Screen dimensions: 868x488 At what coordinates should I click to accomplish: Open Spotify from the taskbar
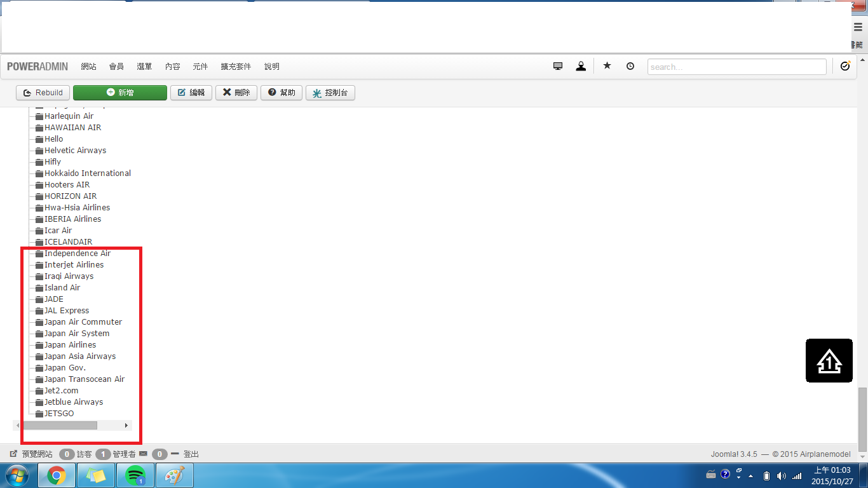click(135, 475)
